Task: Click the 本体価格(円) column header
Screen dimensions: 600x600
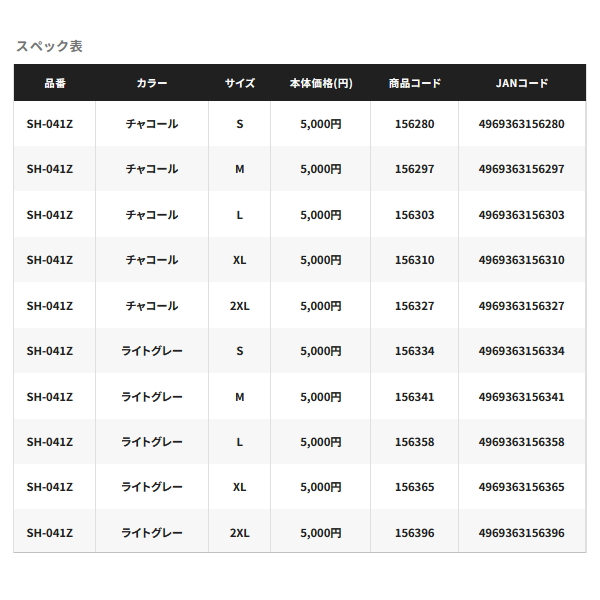Action: coord(320,84)
